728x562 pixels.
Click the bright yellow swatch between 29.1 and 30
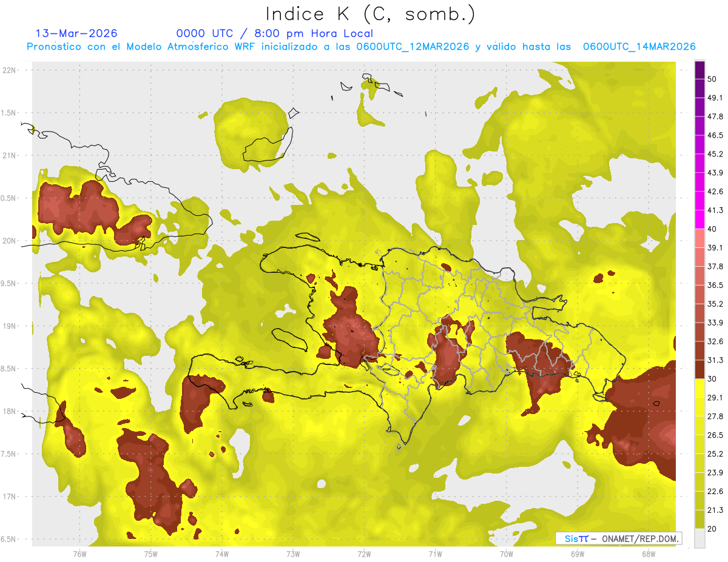699,389
